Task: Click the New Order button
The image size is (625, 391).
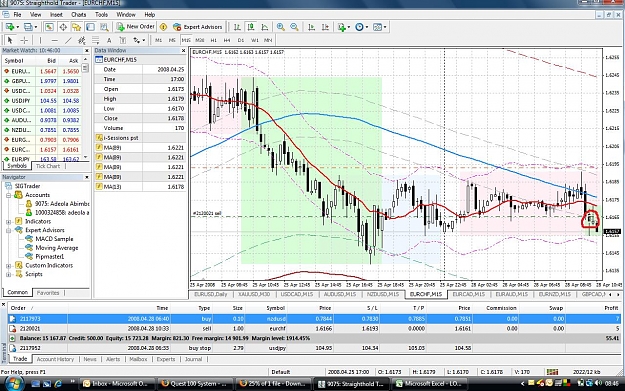Action: [136, 27]
